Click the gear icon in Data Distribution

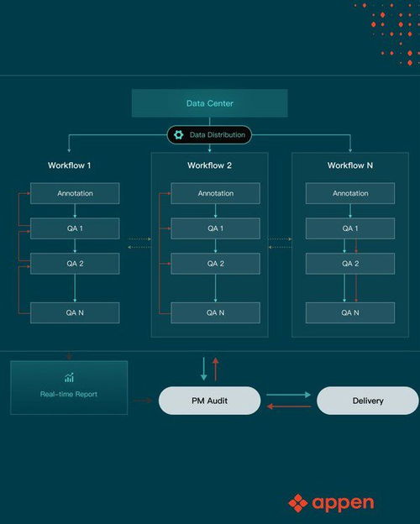(x=179, y=134)
